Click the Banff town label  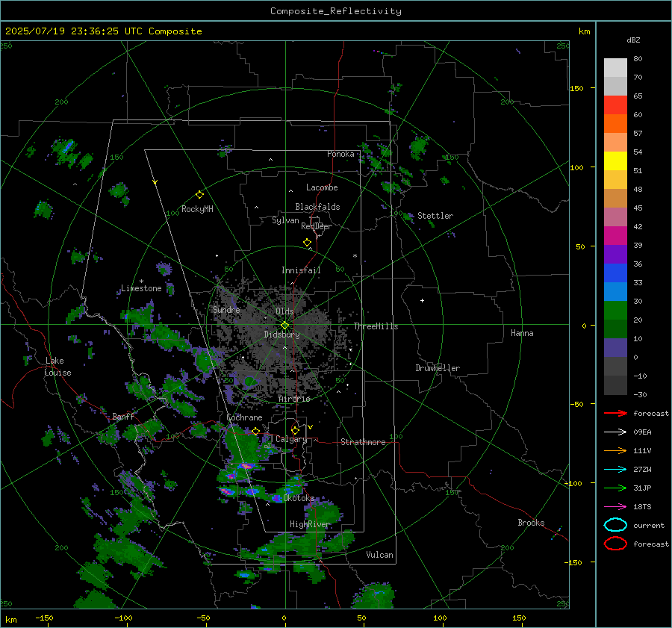click(123, 416)
